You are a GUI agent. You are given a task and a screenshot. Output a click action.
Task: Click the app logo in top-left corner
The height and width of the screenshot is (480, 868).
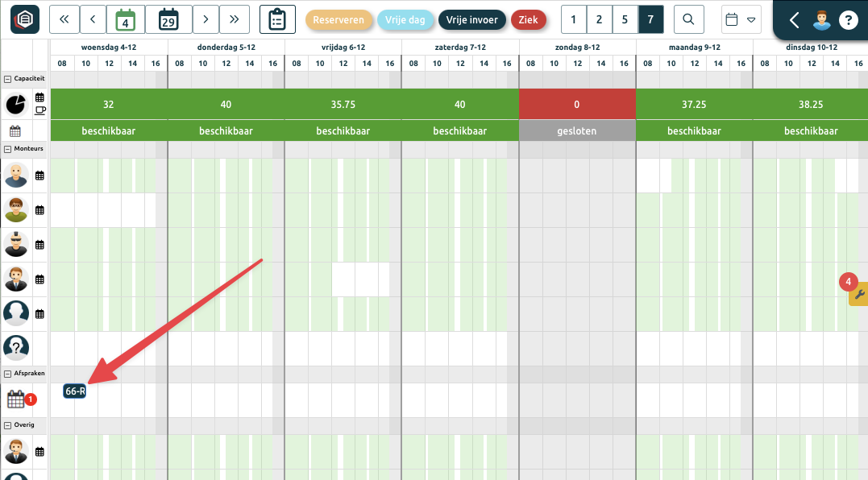pos(25,19)
